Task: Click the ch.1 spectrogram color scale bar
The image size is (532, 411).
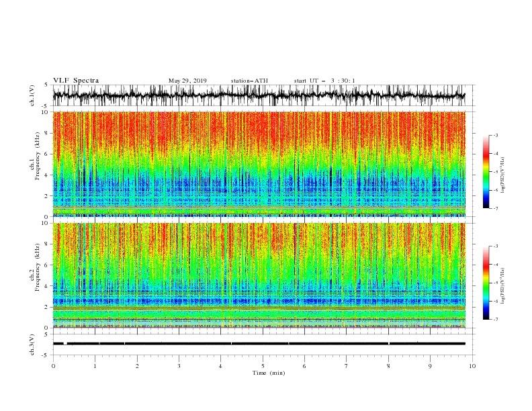Action: click(x=486, y=172)
